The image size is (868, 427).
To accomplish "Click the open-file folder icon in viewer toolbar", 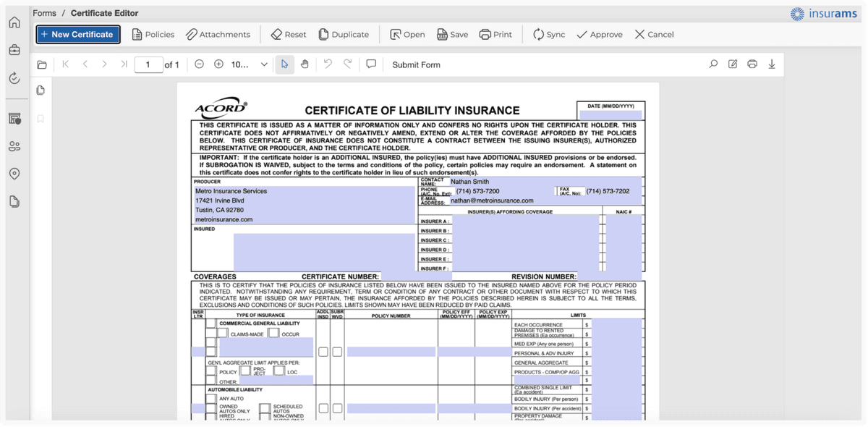I will [x=42, y=64].
